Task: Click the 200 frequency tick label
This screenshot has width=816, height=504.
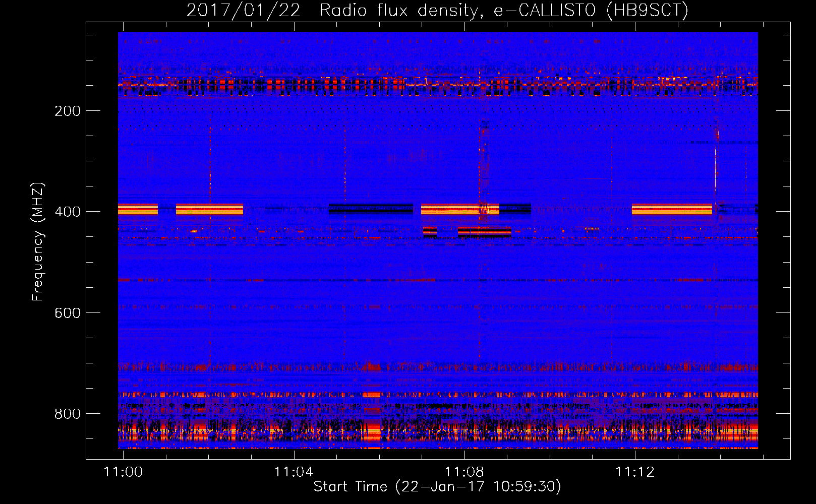Action: coord(68,111)
